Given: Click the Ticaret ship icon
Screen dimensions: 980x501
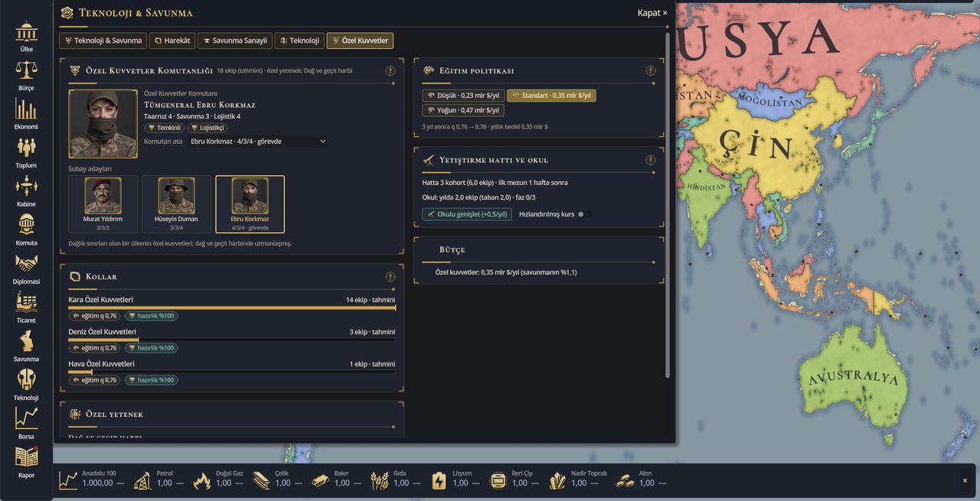Looking at the screenshot, I should (26, 307).
